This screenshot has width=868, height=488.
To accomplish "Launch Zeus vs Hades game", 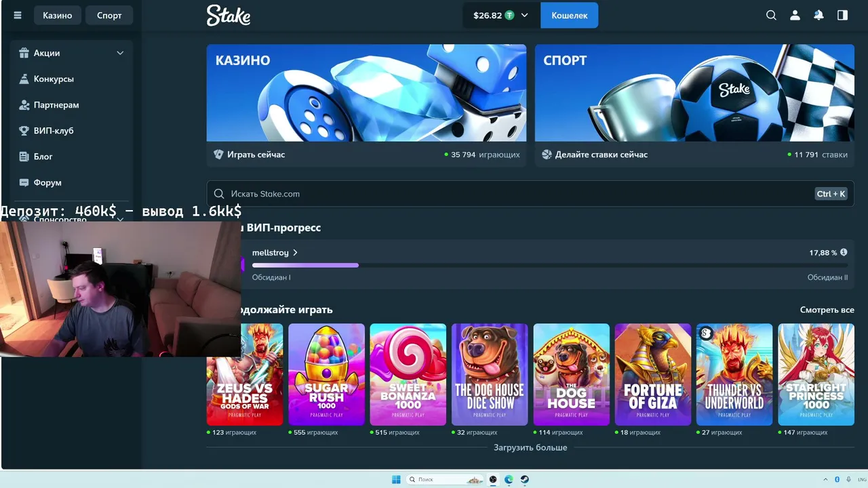I will [245, 374].
